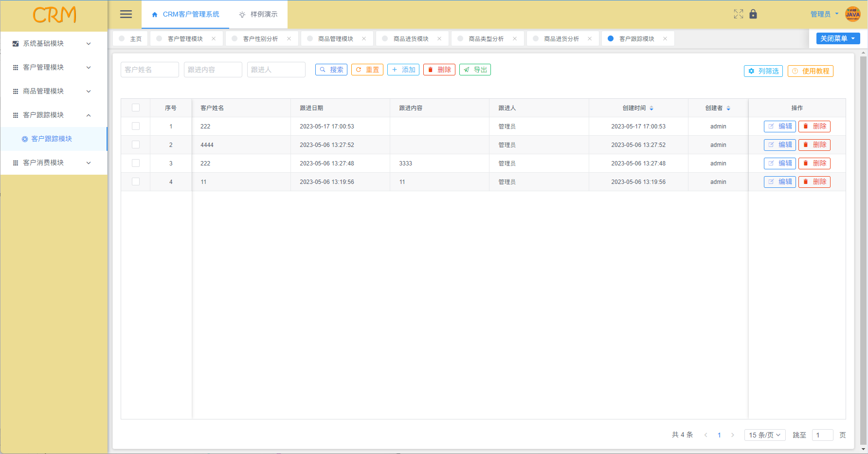
Task: Check the checkbox for row 1
Action: (136, 127)
